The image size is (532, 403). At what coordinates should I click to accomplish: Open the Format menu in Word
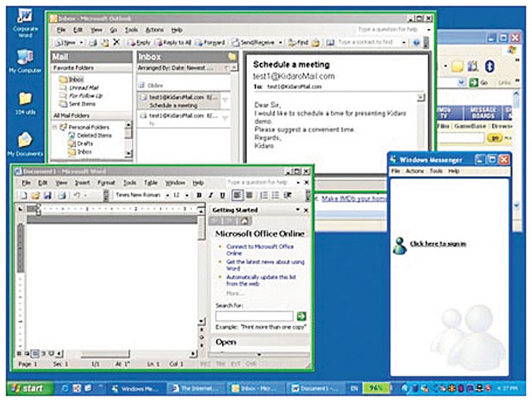pyautogui.click(x=106, y=183)
